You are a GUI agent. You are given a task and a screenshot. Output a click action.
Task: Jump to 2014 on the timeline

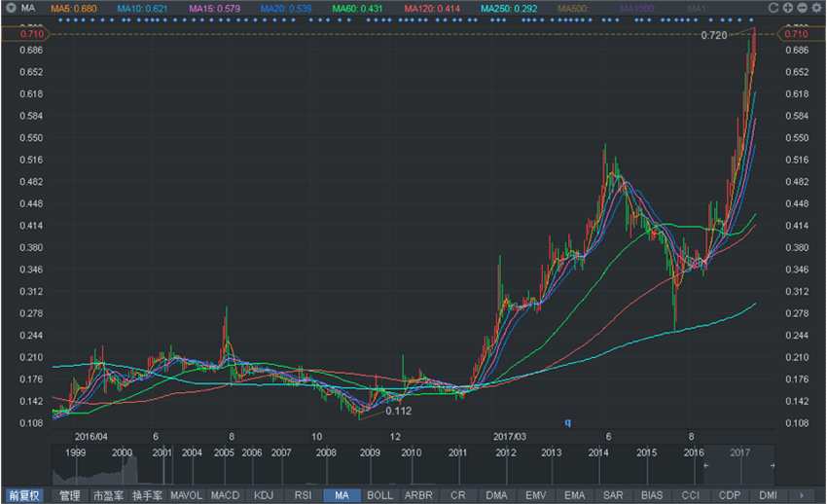(x=598, y=452)
